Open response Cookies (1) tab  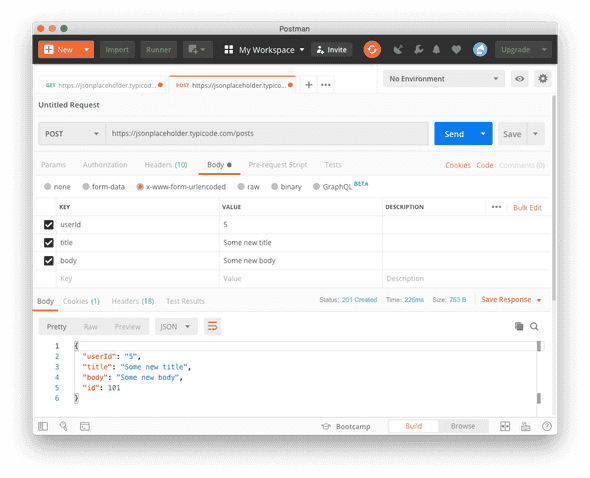[81, 301]
